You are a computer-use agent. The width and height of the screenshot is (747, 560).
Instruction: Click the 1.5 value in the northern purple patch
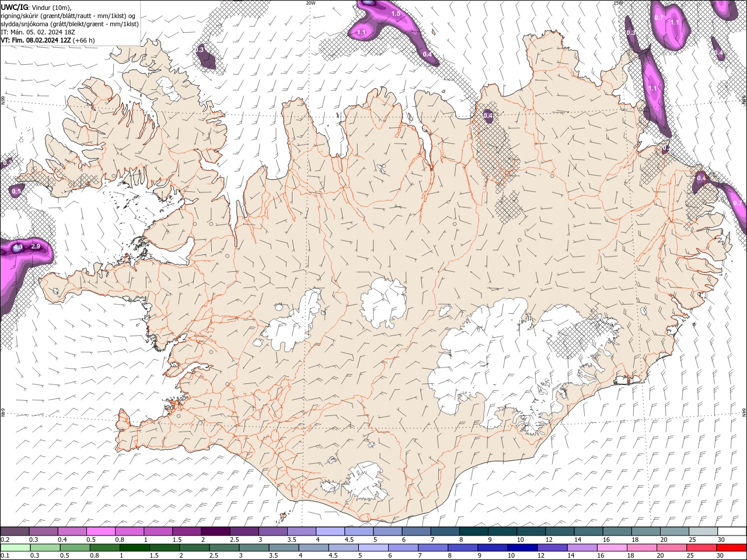(396, 13)
